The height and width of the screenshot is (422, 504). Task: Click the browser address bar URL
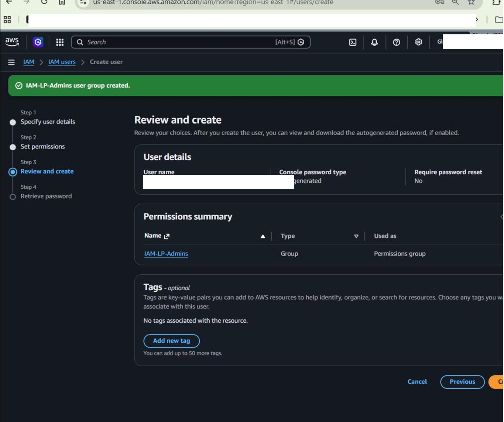coord(213,2)
